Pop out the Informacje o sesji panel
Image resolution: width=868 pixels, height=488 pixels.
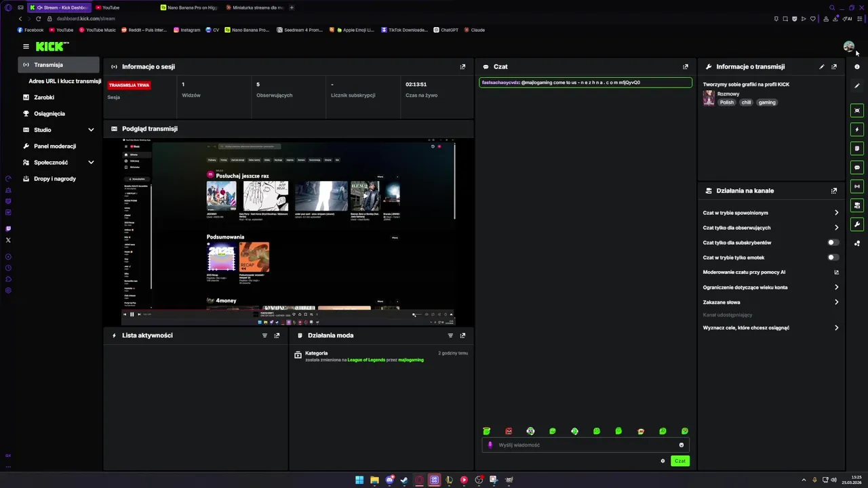click(462, 67)
